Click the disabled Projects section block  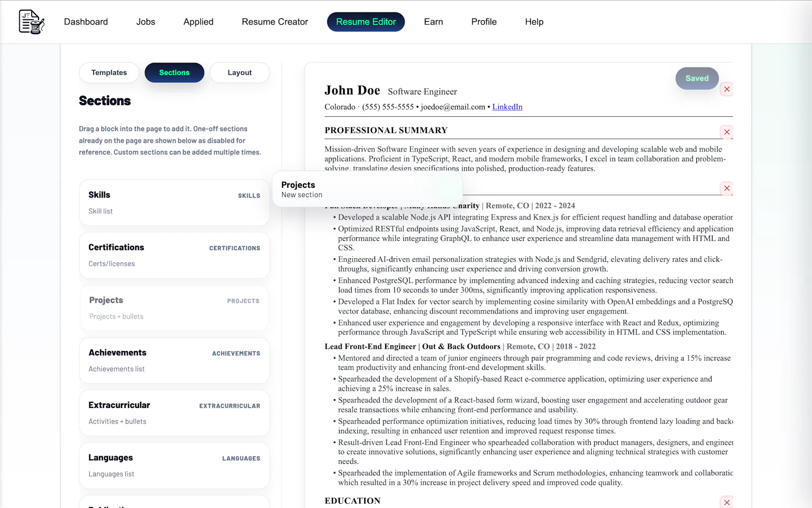coord(174,308)
